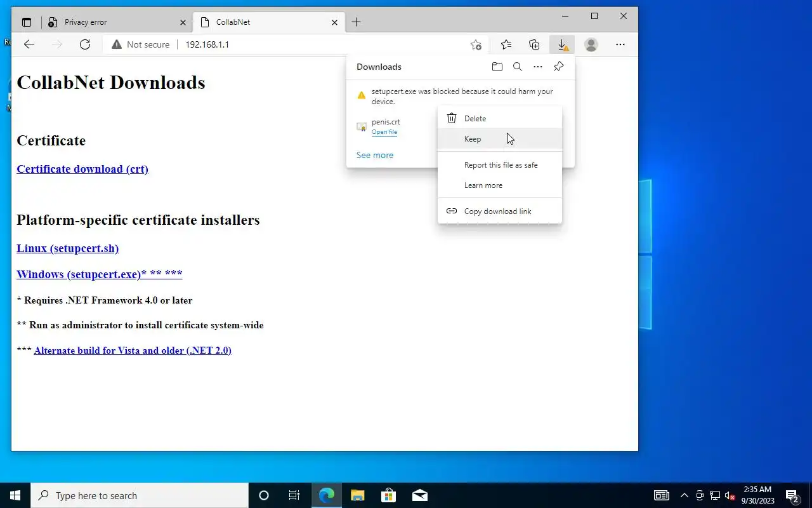Choose Keep from the context menu
The height and width of the screenshot is (508, 812).
pos(500,138)
